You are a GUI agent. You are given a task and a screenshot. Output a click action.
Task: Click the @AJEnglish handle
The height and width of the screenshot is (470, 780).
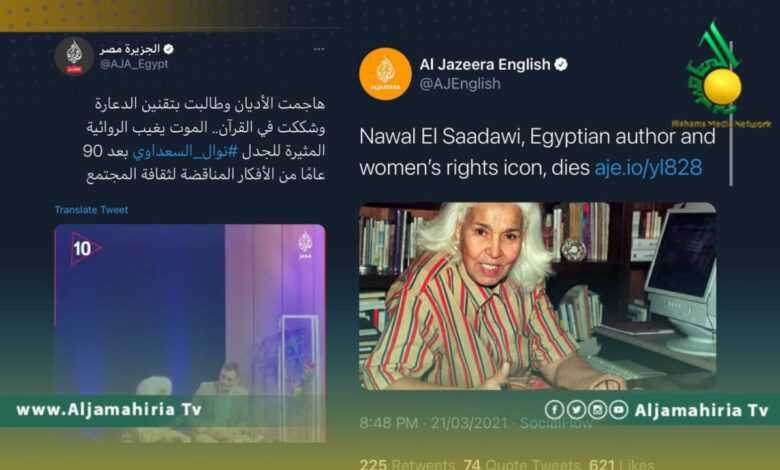[460, 84]
